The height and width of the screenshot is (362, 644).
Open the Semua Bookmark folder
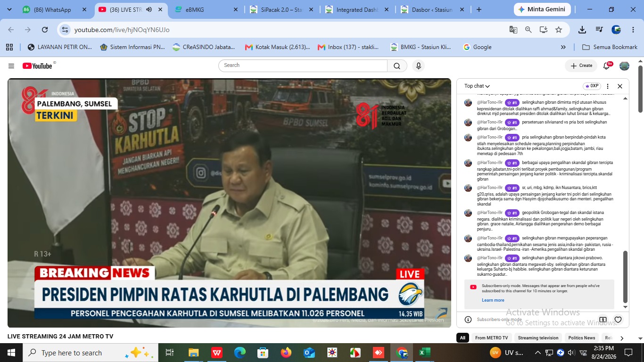[x=610, y=47]
